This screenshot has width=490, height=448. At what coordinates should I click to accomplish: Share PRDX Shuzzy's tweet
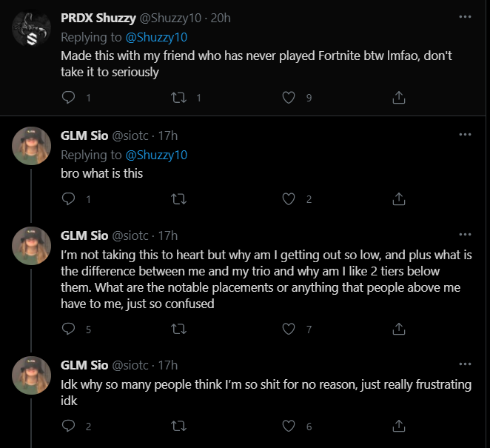[398, 97]
